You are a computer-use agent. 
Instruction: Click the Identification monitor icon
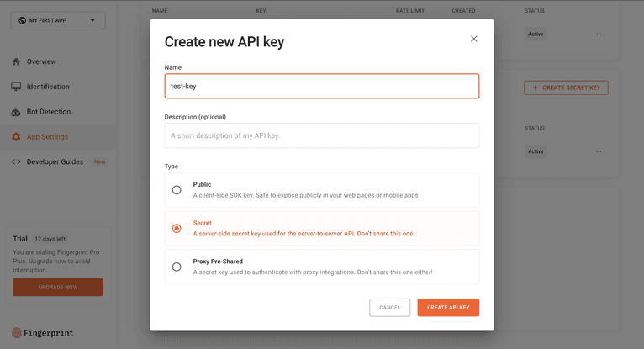click(x=16, y=87)
